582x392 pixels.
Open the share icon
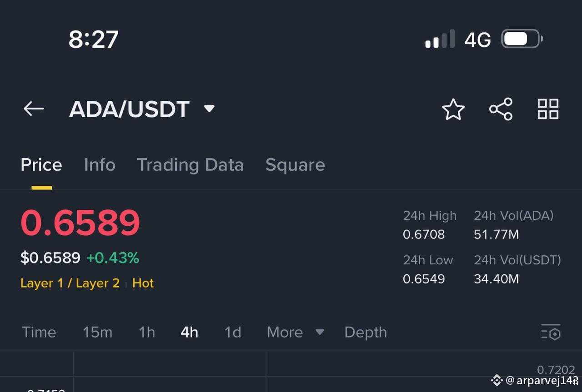coord(501,109)
